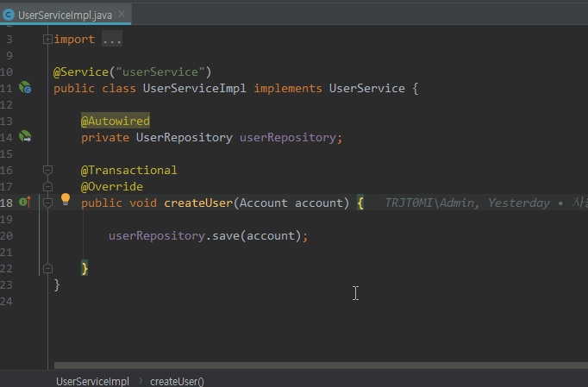Viewport: 588px width, 387px height.
Task: Collapse createUser method fold on line 18
Action: (x=47, y=203)
